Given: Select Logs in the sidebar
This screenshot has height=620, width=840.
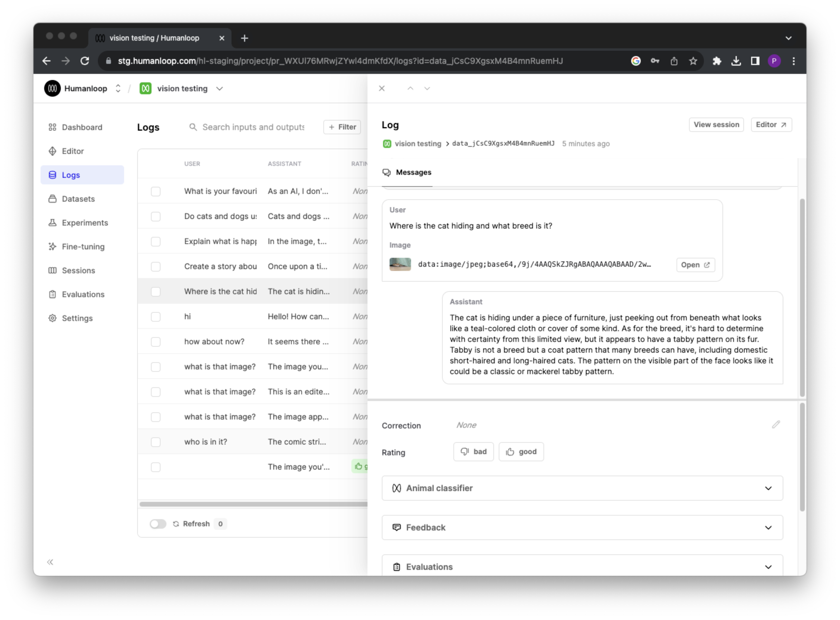Looking at the screenshot, I should pyautogui.click(x=82, y=175).
